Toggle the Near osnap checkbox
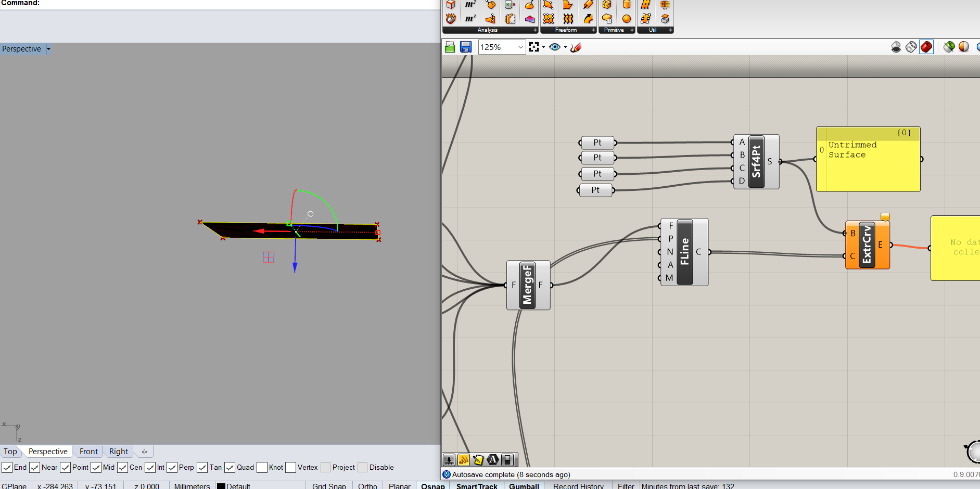Image resolution: width=980 pixels, height=489 pixels. [35, 468]
